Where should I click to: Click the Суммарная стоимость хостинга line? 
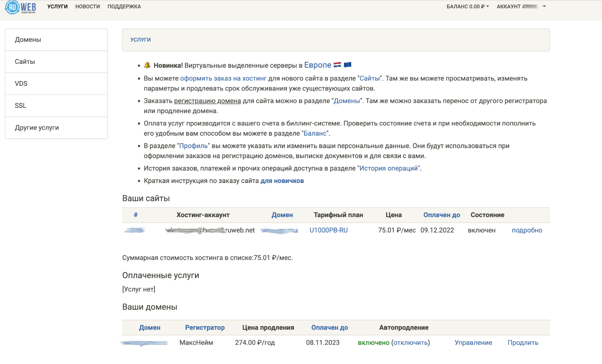[207, 258]
